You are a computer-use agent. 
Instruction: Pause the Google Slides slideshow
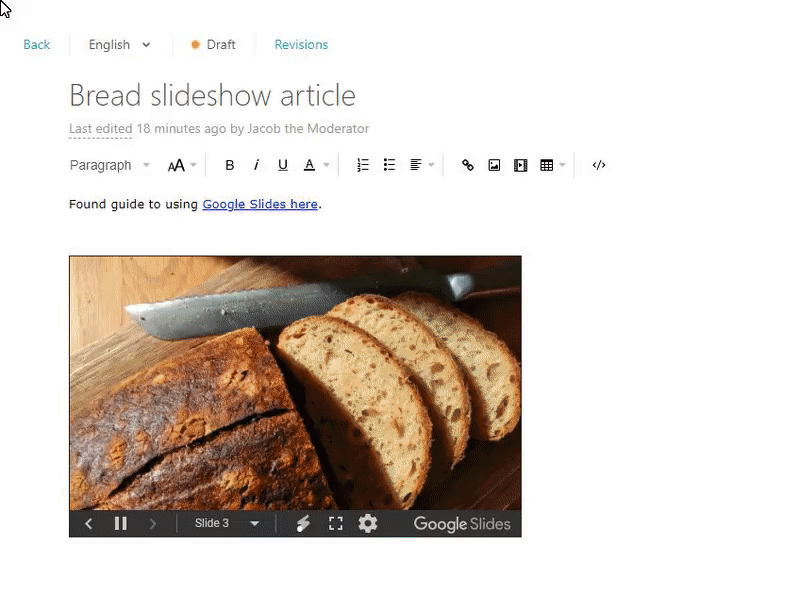121,524
